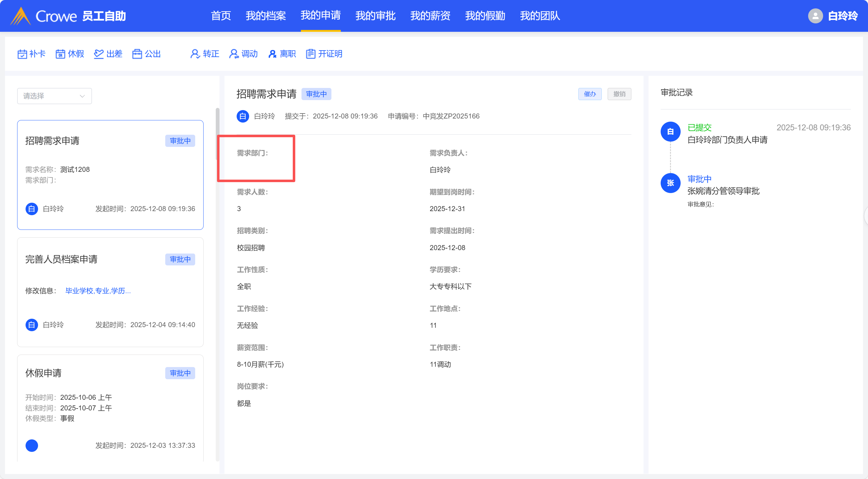868x479 pixels.
Task: Select the 公出 briefcase icon
Action: tap(137, 54)
